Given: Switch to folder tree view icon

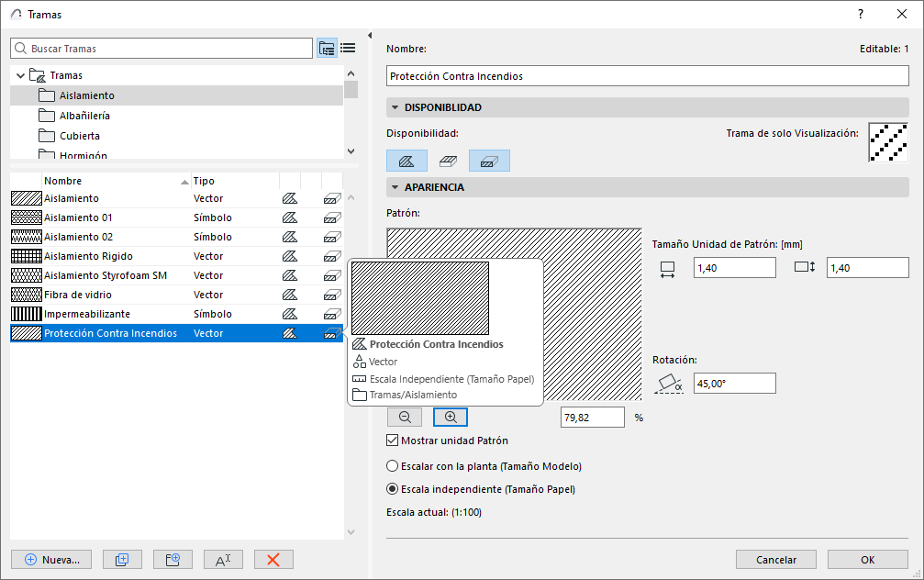Looking at the screenshot, I should [x=327, y=49].
